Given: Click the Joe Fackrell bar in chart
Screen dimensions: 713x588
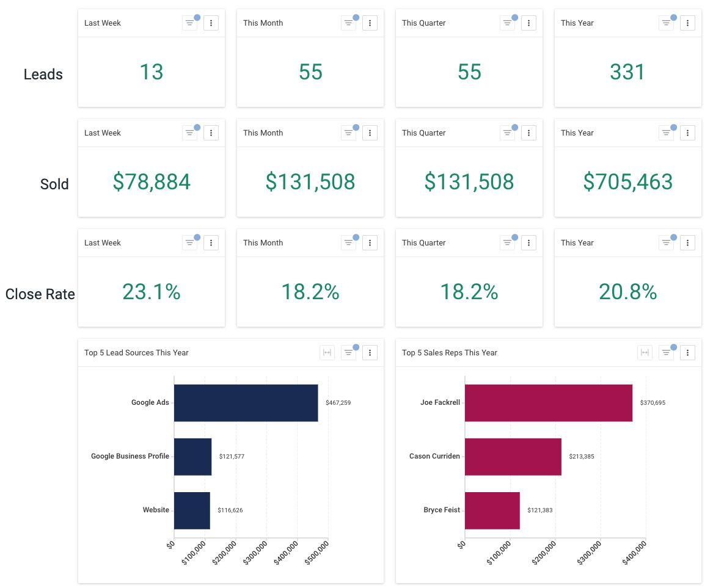Looking at the screenshot, I should [549, 403].
